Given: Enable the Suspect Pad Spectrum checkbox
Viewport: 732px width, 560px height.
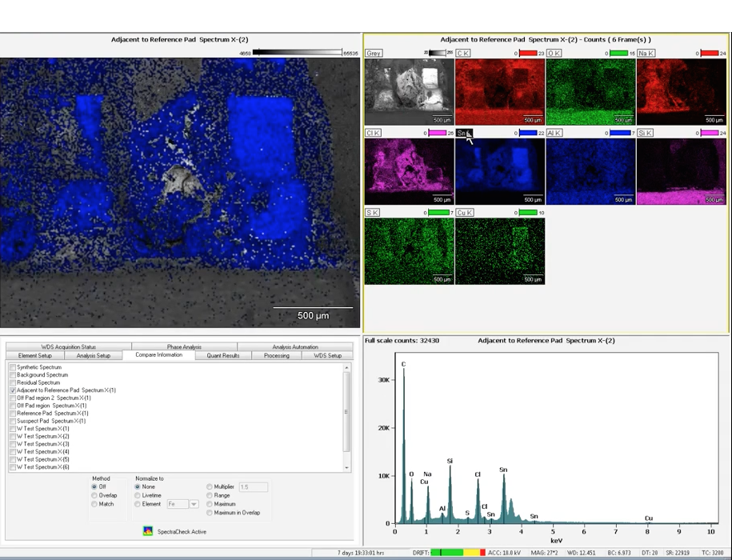Looking at the screenshot, I should tap(13, 421).
